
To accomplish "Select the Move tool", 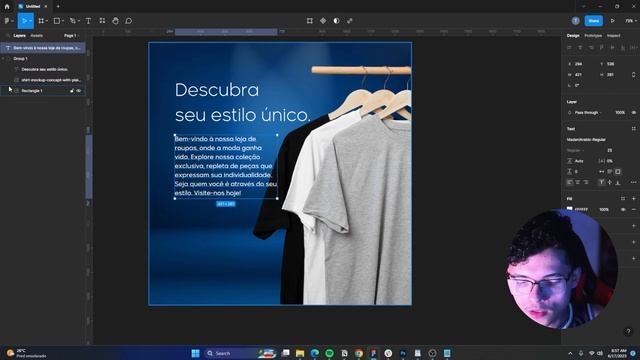I will (24, 21).
